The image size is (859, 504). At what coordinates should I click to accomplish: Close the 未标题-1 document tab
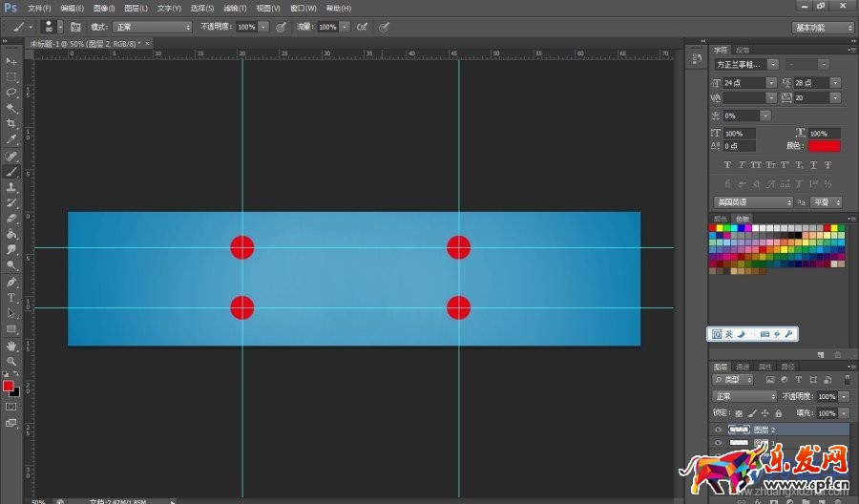tap(147, 44)
